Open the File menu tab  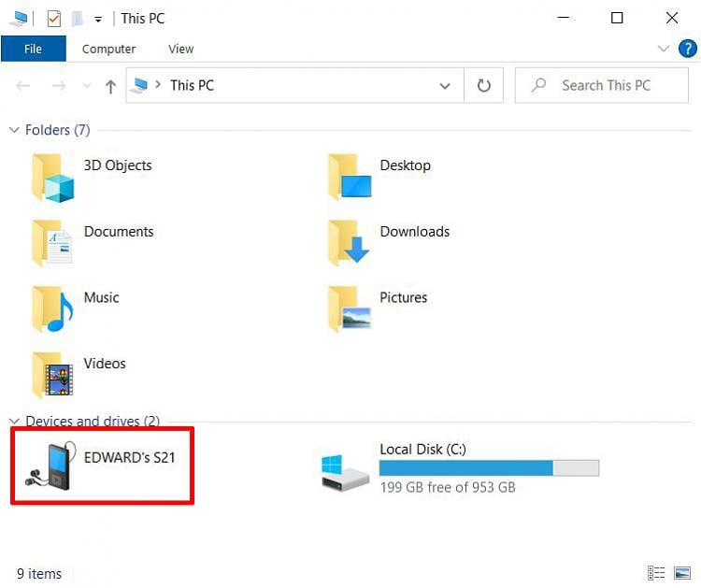33,49
